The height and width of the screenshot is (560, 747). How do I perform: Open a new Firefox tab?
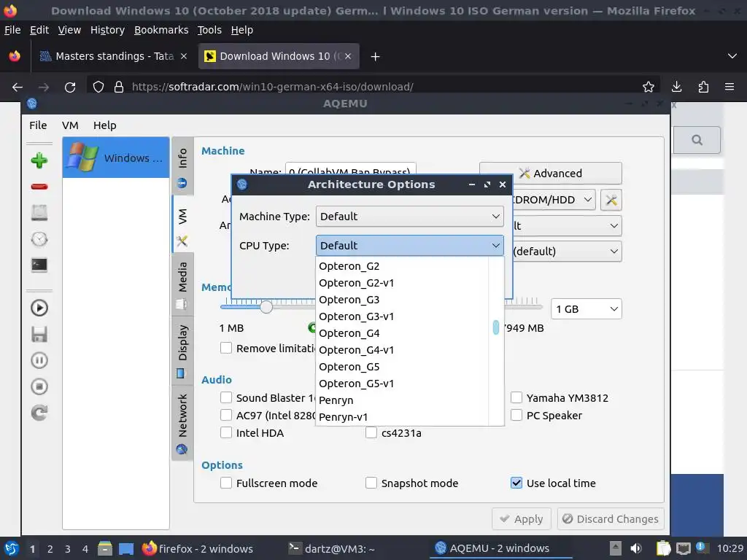[x=375, y=57]
